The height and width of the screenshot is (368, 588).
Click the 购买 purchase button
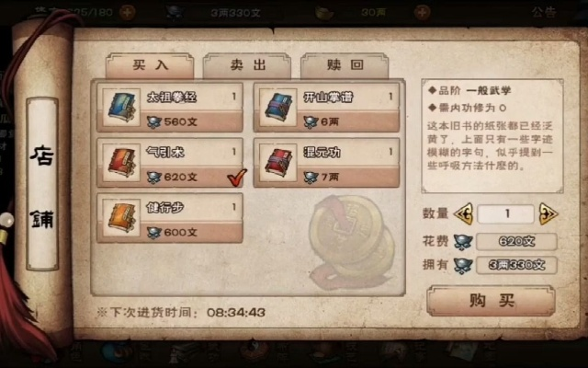[491, 301]
